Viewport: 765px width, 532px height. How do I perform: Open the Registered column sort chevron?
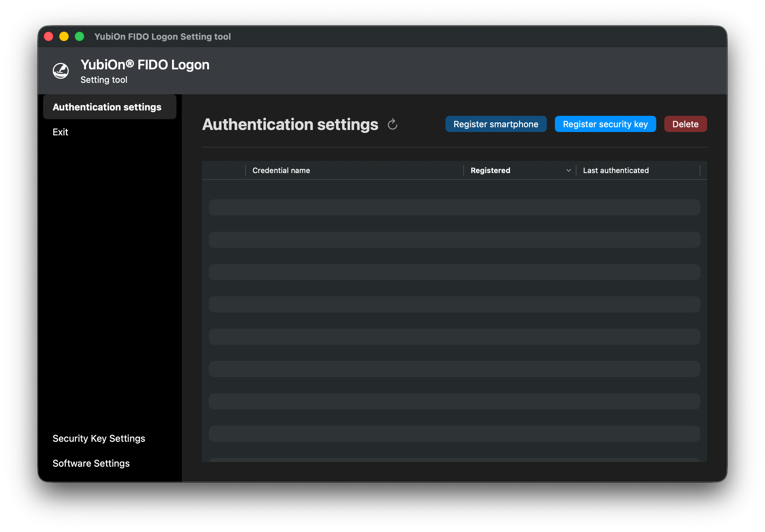(568, 170)
